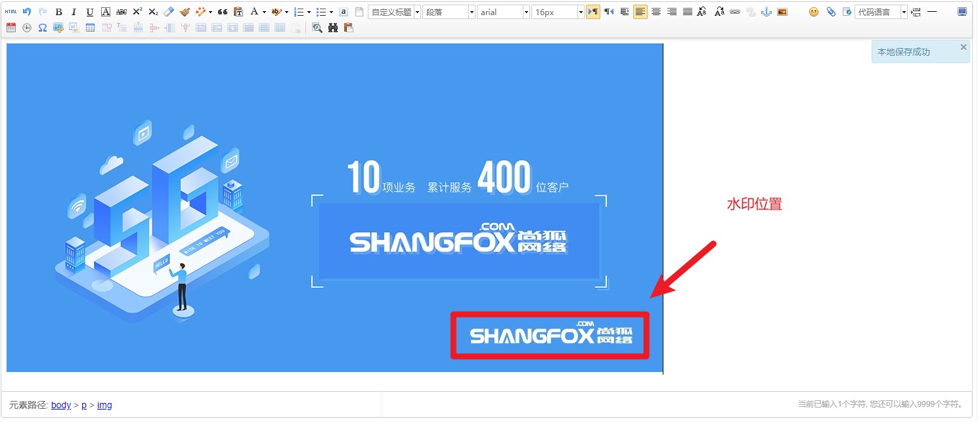Viewport: 980px width, 422px height.
Task: Open the arial font family dropdown
Action: (503, 12)
